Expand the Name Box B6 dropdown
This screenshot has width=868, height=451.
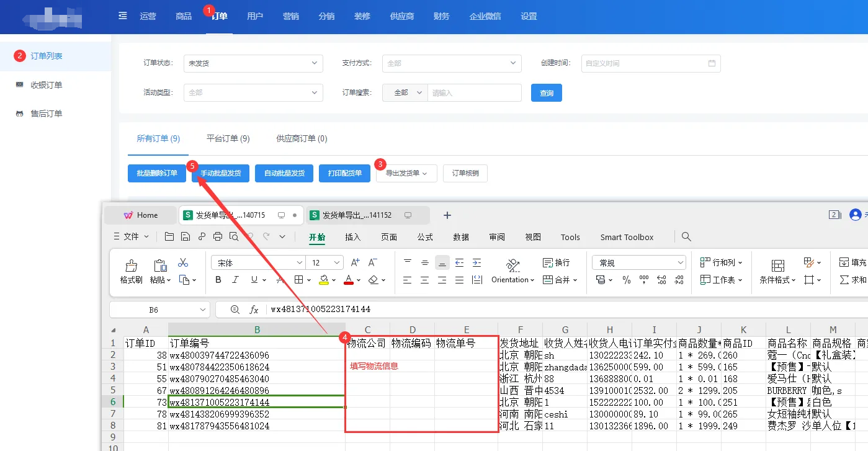(204, 309)
